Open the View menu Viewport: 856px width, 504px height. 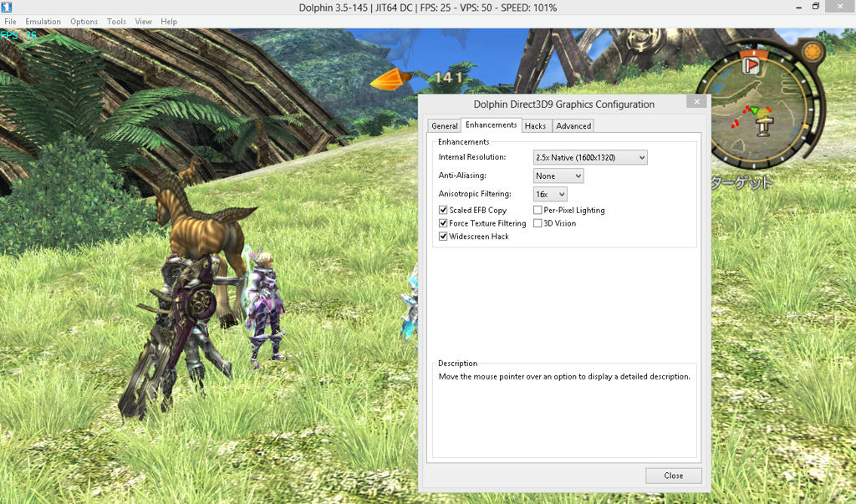pos(143,21)
